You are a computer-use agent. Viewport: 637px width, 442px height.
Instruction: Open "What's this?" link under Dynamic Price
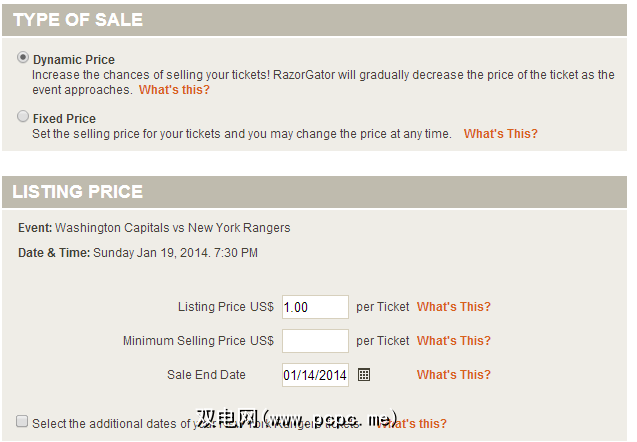point(174,90)
